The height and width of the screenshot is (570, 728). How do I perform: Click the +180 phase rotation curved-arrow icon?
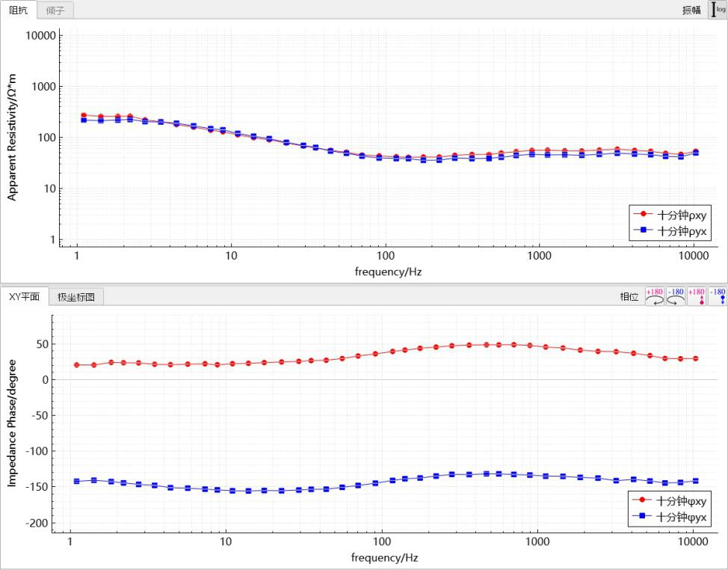click(x=655, y=296)
